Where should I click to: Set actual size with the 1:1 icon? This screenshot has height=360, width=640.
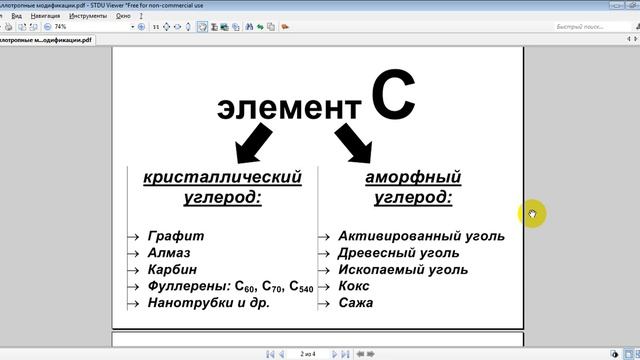point(156,27)
